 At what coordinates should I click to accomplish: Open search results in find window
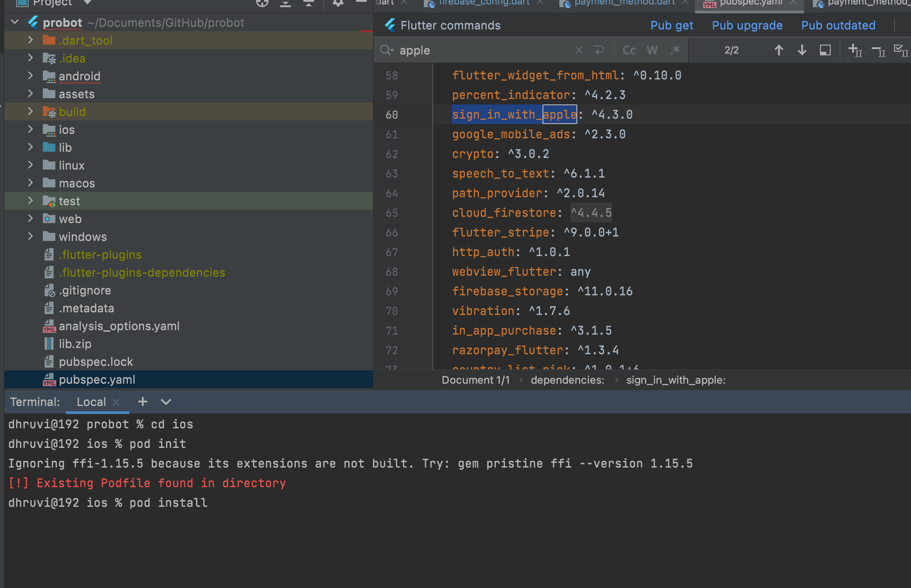pyautogui.click(x=825, y=50)
